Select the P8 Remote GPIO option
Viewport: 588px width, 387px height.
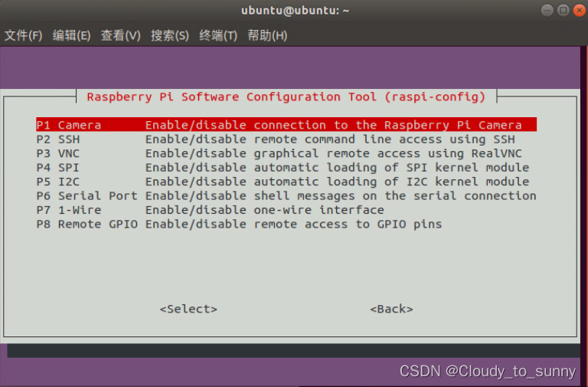pos(286,224)
